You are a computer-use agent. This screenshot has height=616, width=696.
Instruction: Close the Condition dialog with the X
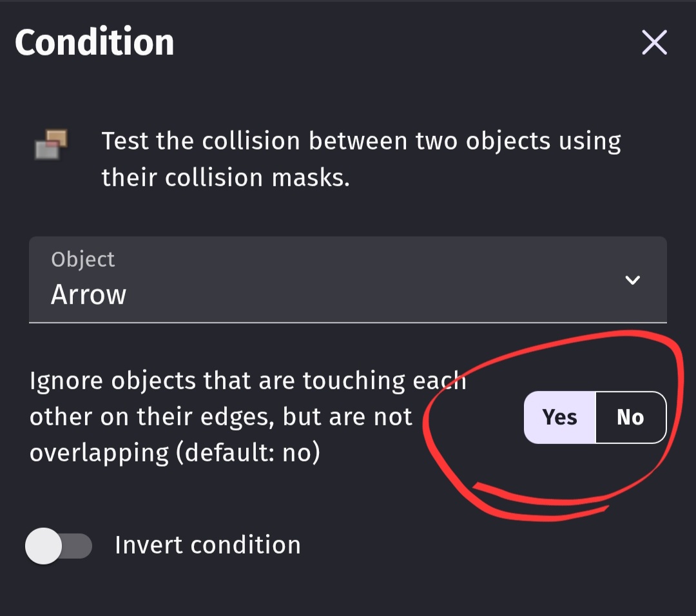[x=654, y=43]
